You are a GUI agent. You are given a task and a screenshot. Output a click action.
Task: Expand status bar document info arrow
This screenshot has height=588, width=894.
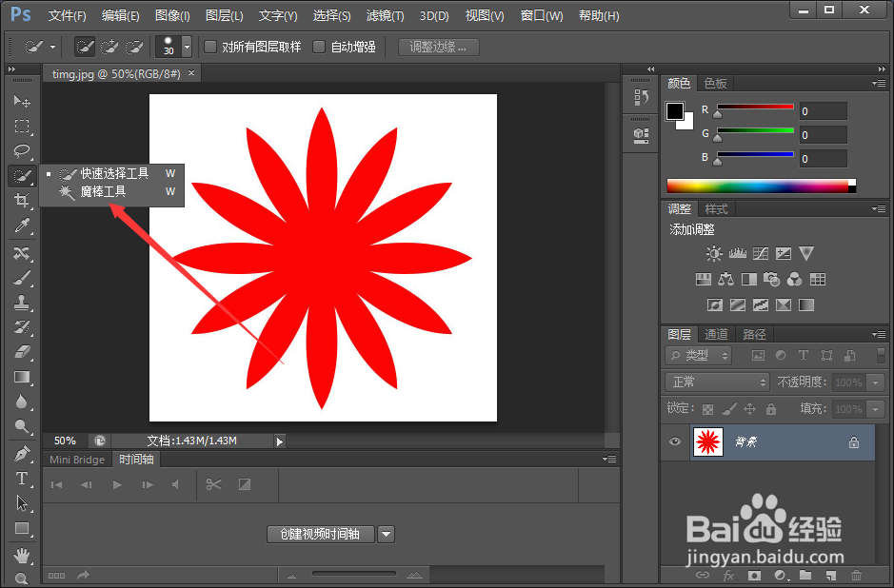coord(279,441)
